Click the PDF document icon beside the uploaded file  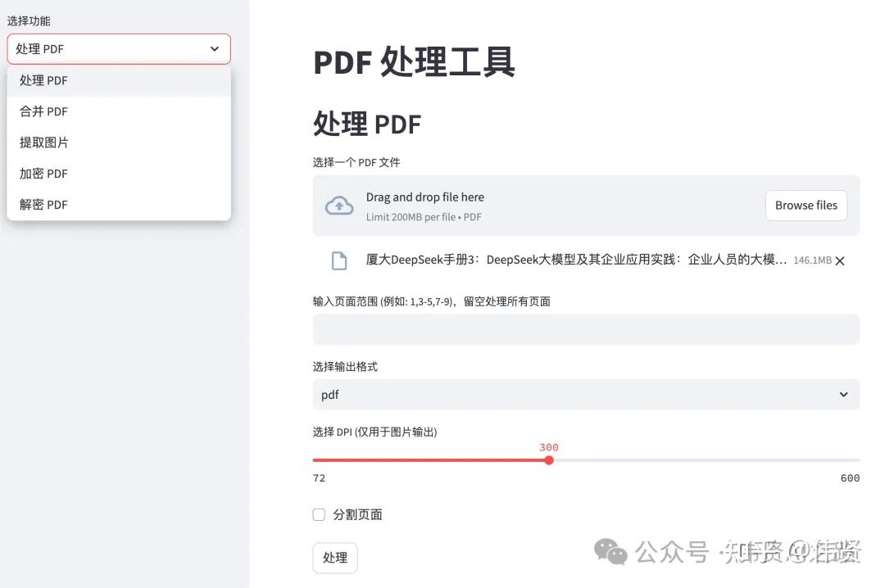tap(339, 260)
